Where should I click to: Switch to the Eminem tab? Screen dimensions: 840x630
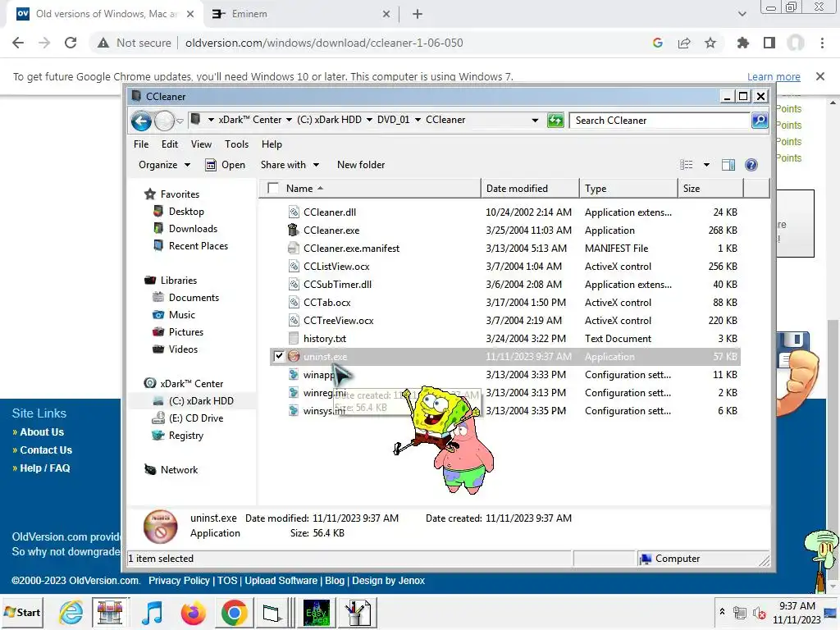point(301,14)
